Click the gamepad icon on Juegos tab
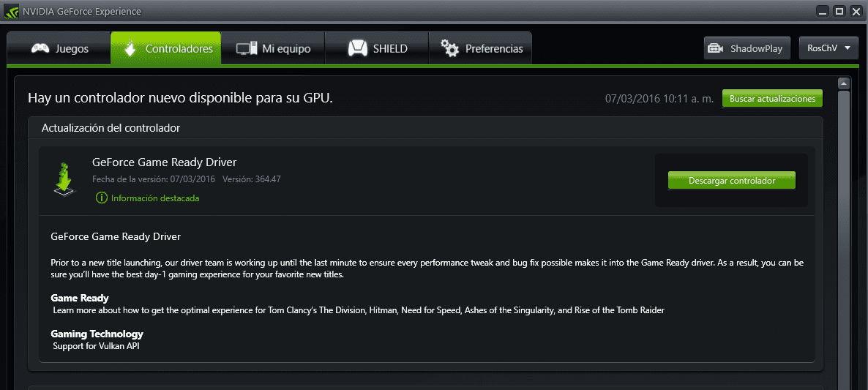This screenshot has height=390, width=868. pos(40,49)
